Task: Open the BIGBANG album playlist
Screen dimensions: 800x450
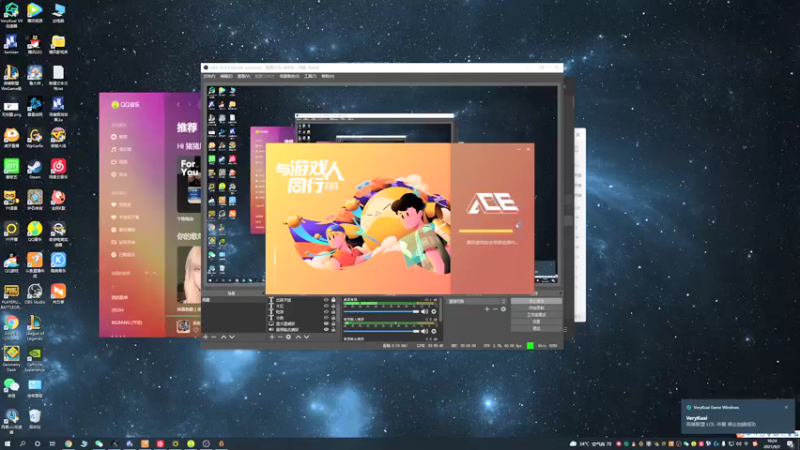Action: point(127,322)
